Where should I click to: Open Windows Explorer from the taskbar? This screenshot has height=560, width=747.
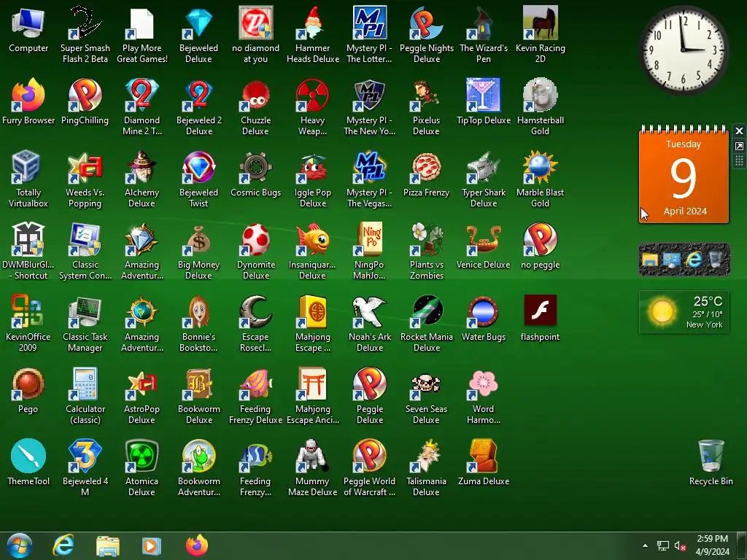pyautogui.click(x=108, y=545)
